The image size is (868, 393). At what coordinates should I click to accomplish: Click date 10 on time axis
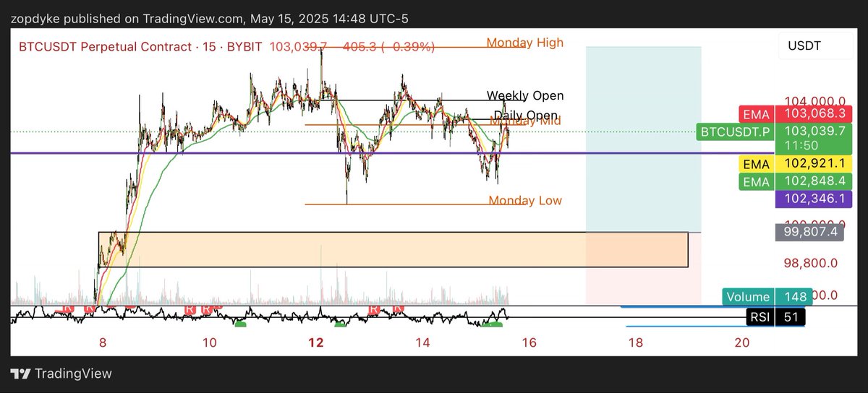click(209, 343)
